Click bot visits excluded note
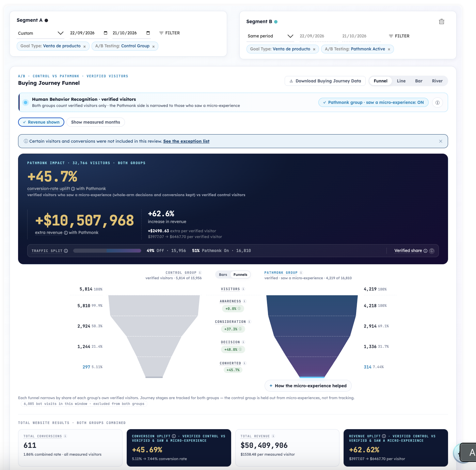This screenshot has height=470, width=476. (84, 404)
